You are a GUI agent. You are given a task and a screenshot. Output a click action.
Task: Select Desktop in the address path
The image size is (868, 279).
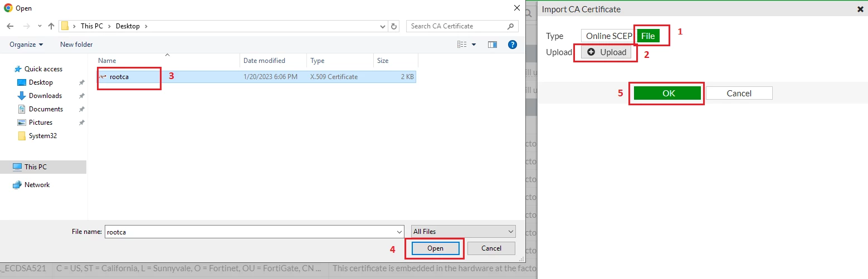(x=129, y=26)
